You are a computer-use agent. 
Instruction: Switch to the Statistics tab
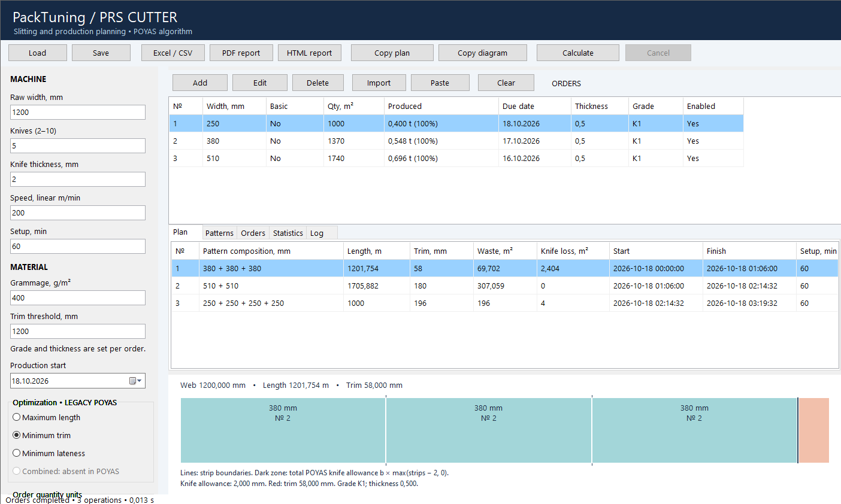(288, 233)
